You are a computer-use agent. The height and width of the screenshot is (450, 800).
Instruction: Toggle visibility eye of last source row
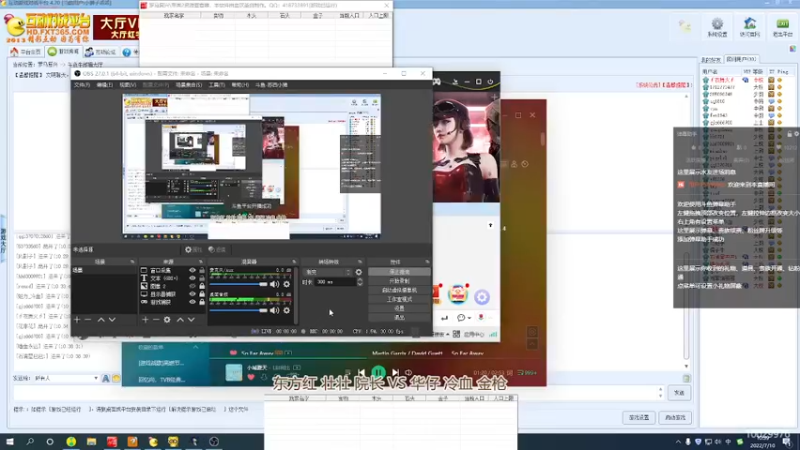click(192, 302)
